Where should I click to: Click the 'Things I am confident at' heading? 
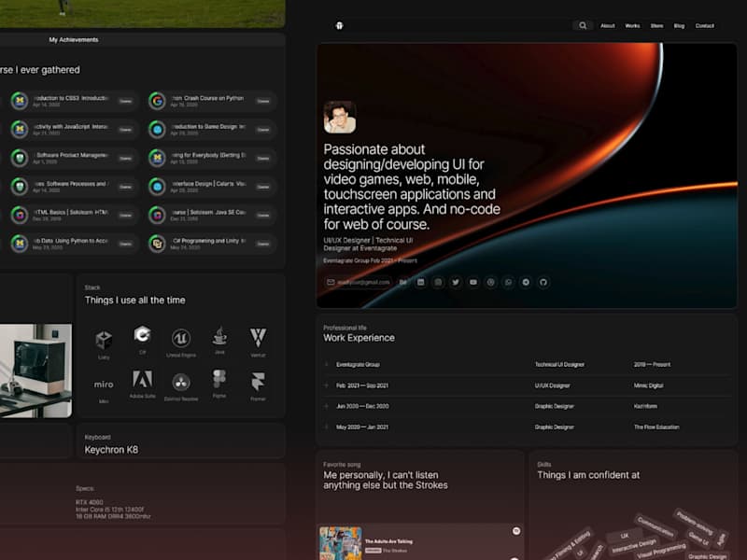588,475
